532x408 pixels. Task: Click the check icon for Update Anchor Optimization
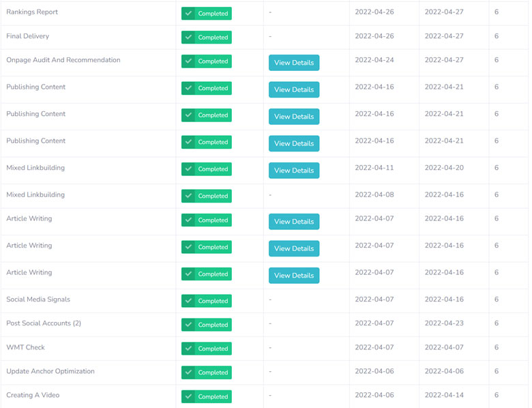[x=188, y=373]
